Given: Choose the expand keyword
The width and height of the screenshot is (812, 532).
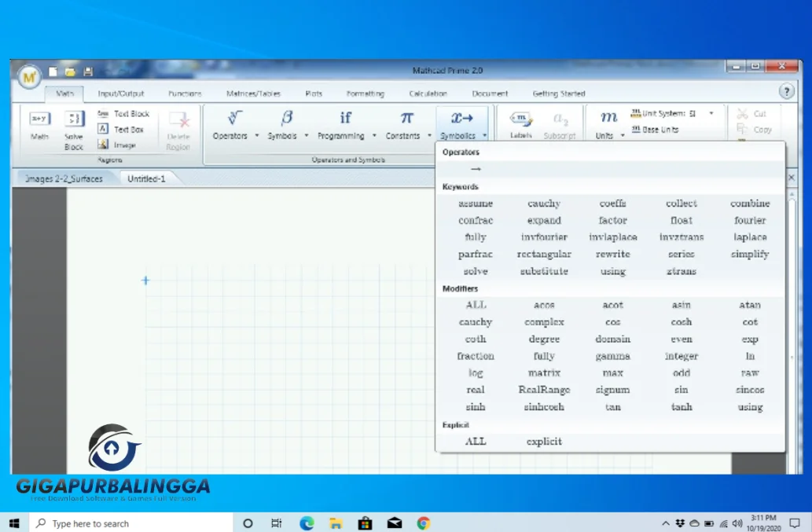Looking at the screenshot, I should [544, 221].
